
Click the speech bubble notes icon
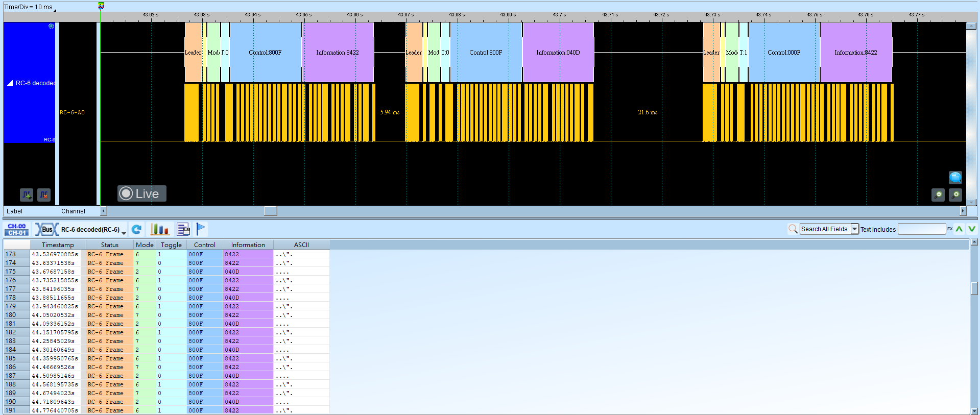tap(955, 177)
